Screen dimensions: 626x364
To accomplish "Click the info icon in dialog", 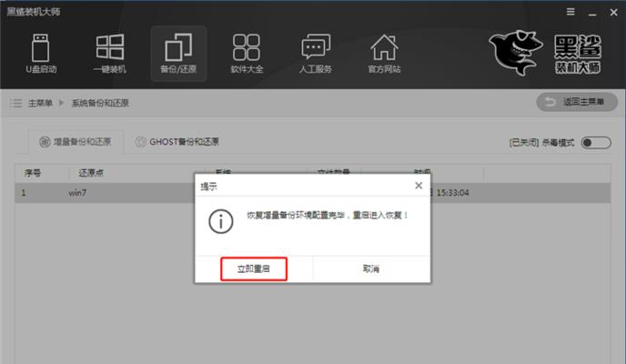I will coord(221,221).
